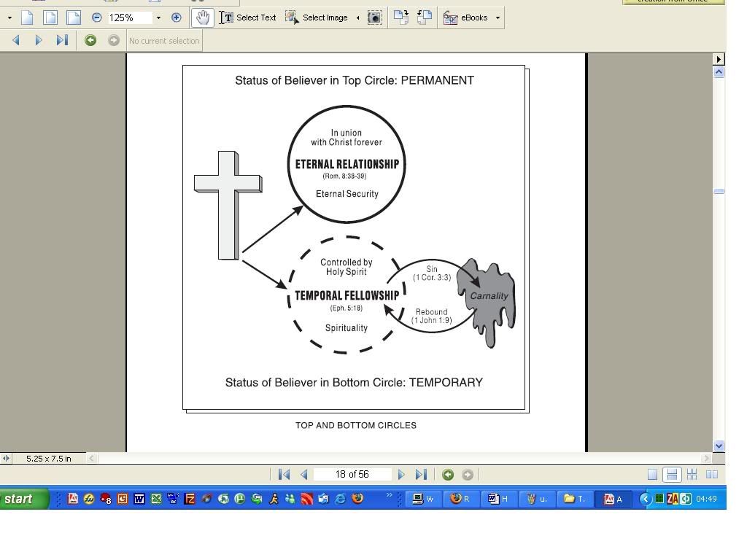Click the zoom out minus button
Screen dimensions: 747x560
point(96,17)
